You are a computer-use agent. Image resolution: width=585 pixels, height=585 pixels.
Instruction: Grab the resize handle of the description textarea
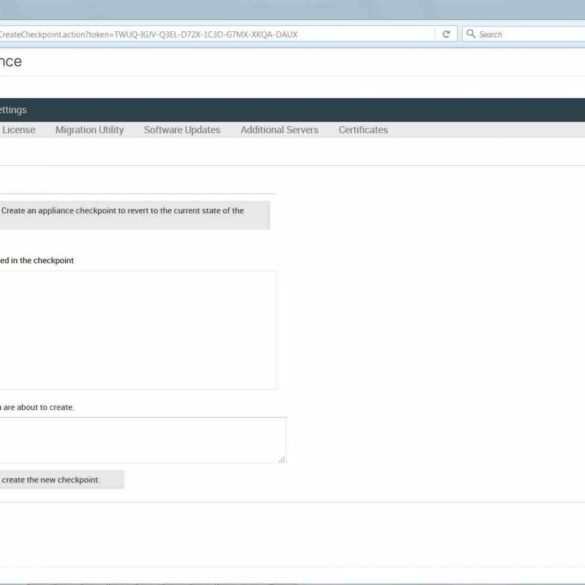tap(282, 460)
